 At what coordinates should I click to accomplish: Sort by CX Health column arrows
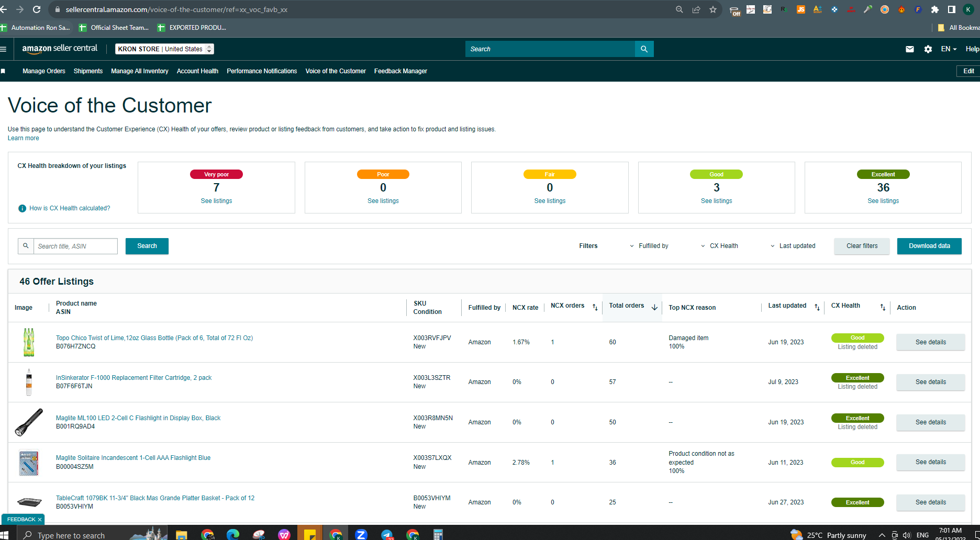tap(883, 307)
